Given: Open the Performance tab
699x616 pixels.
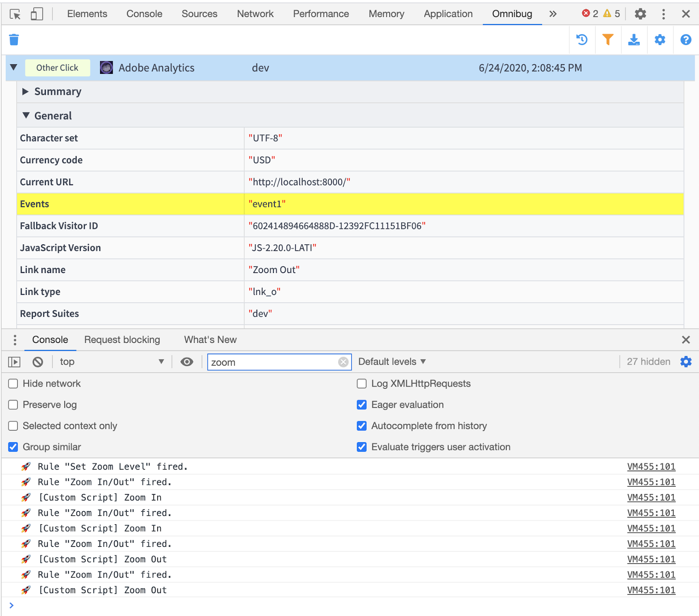Looking at the screenshot, I should coord(321,14).
